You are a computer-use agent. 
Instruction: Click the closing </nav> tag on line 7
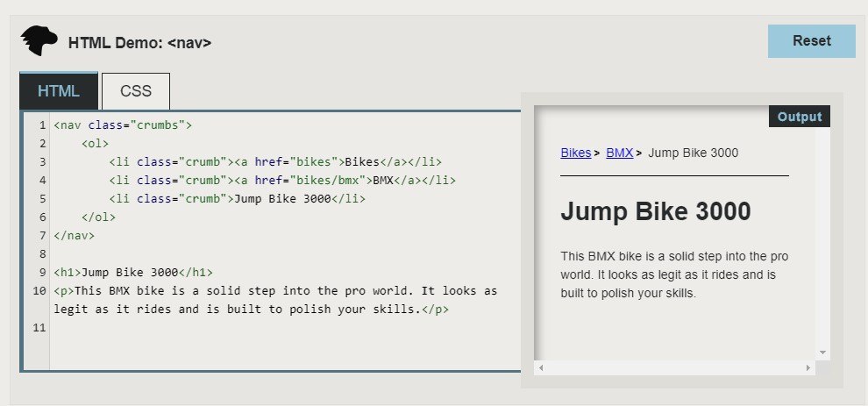75,235
